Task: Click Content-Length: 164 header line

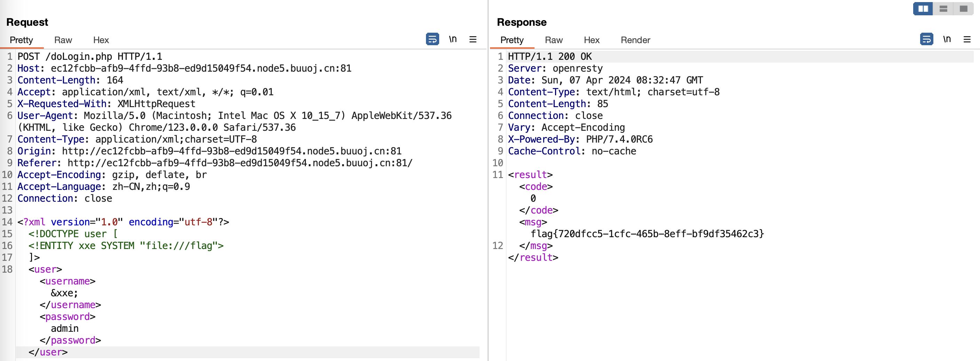Action: [x=70, y=80]
